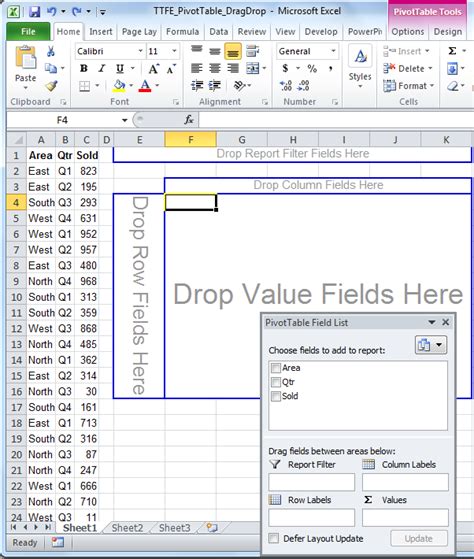Switch to the Data ribbon tab

pyautogui.click(x=218, y=32)
